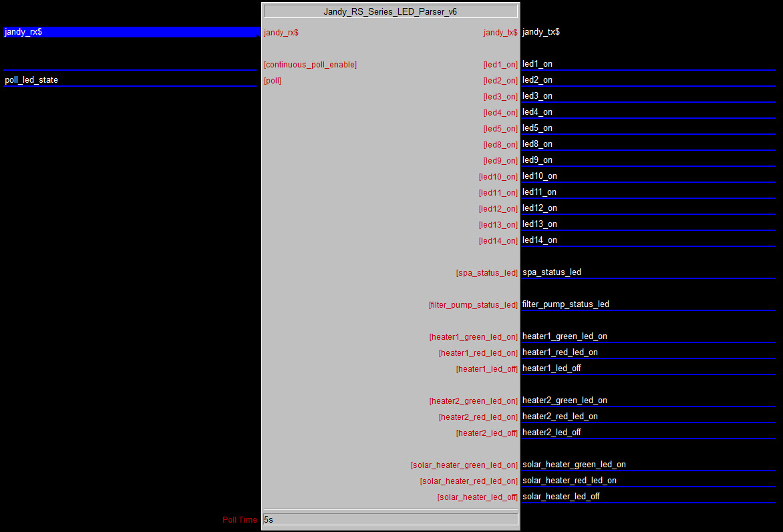
Task: Select the white jandy_tx$ output signal name
Action: pyautogui.click(x=540, y=32)
